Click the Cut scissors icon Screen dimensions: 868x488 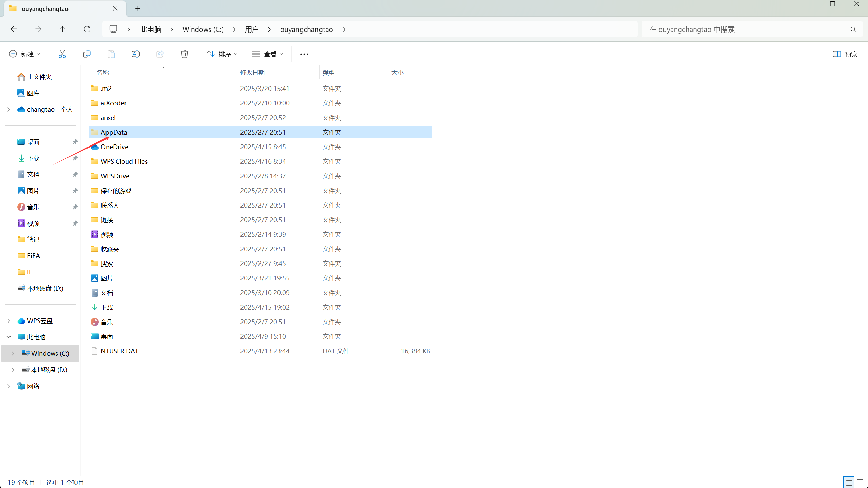(x=62, y=54)
